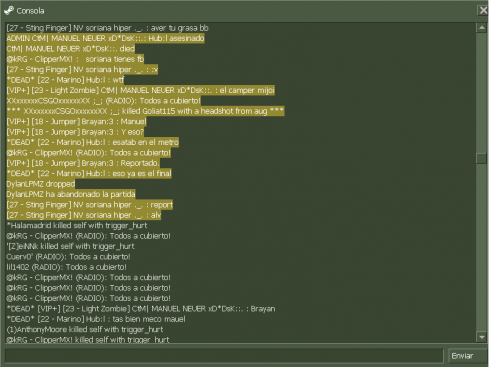
Task: Click the '(1)AnthonyMoore killed self' line
Action: pyautogui.click(x=85, y=330)
